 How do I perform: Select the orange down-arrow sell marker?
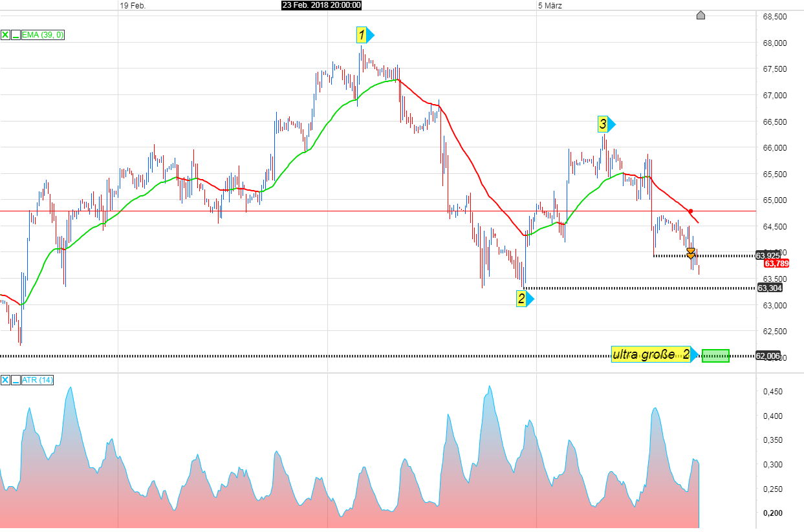pyautogui.click(x=691, y=251)
